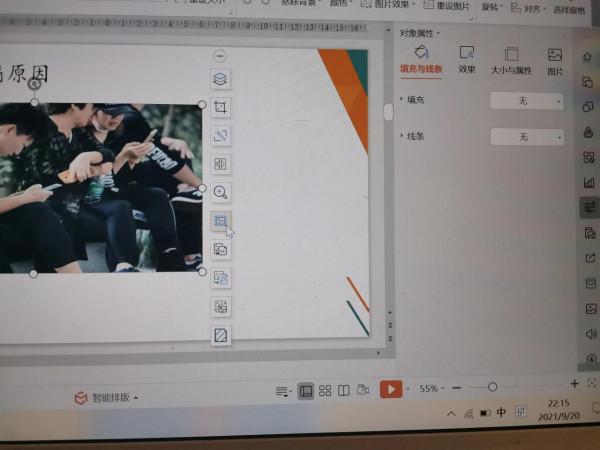The height and width of the screenshot is (450, 600).
Task: Click the diagonal-hatched square icon on floating toolbar
Action: coord(221,335)
